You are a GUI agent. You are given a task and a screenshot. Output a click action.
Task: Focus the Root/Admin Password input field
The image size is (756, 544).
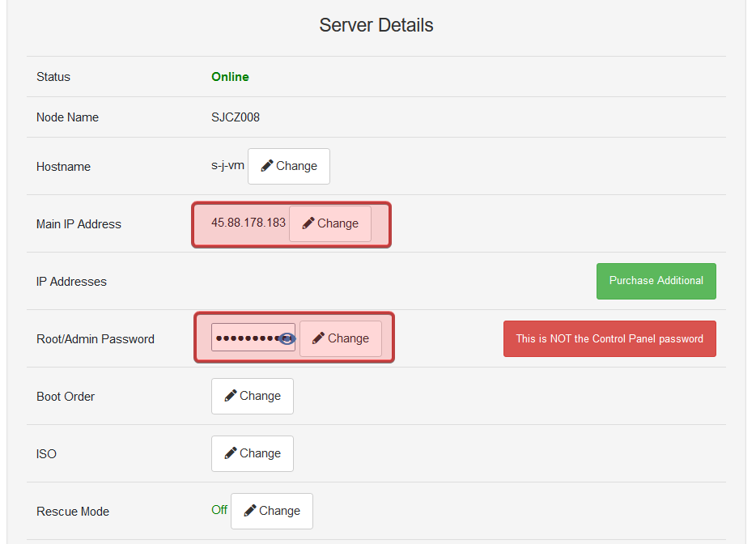(244, 338)
